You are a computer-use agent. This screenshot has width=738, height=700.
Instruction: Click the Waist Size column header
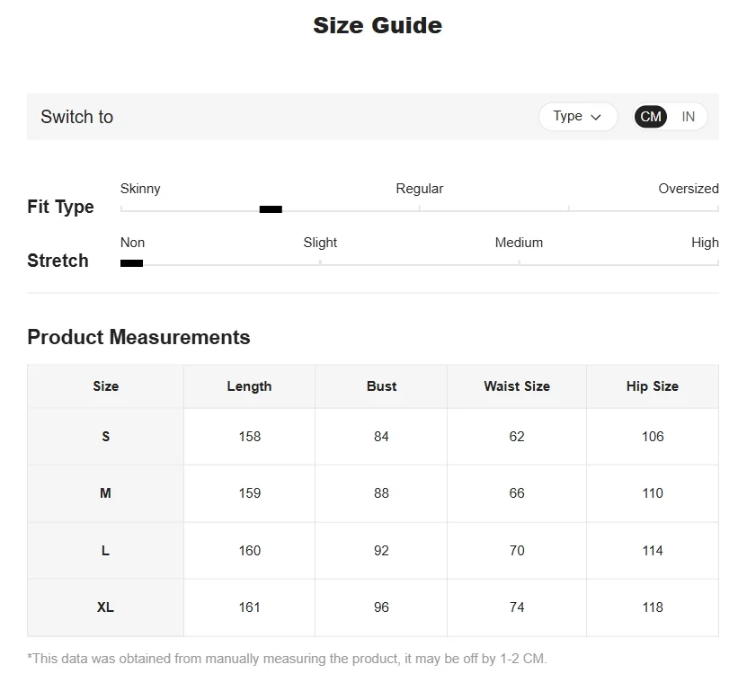[x=517, y=386]
